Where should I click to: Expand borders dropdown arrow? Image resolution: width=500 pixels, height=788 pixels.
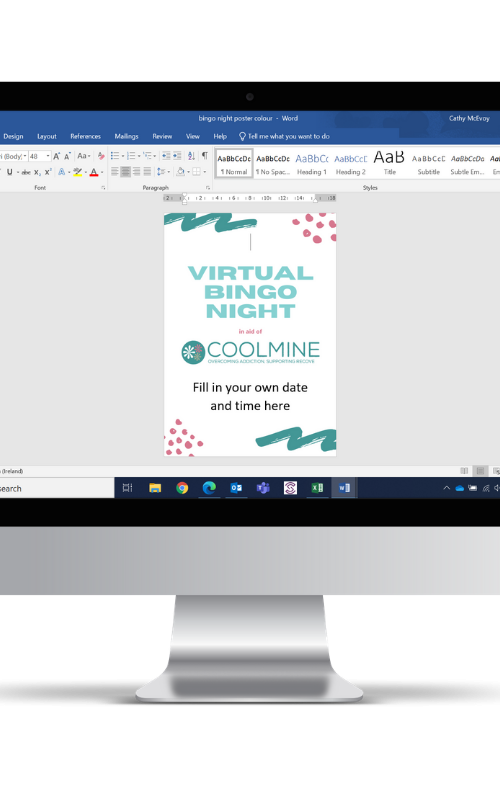tap(205, 172)
